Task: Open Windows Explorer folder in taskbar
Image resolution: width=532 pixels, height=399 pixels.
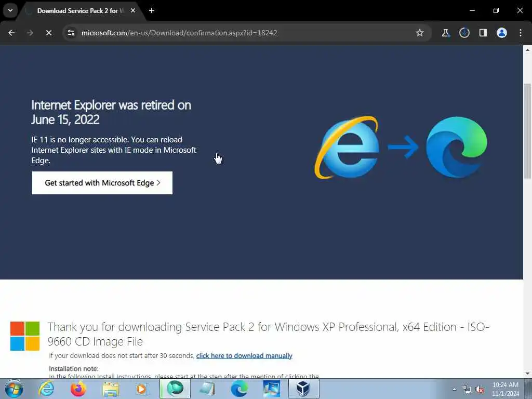Action: pyautogui.click(x=111, y=389)
